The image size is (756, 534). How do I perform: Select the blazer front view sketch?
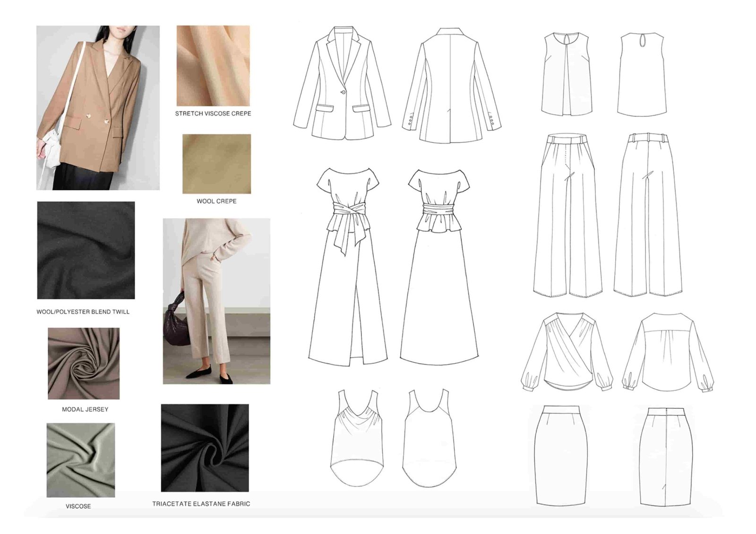click(342, 84)
